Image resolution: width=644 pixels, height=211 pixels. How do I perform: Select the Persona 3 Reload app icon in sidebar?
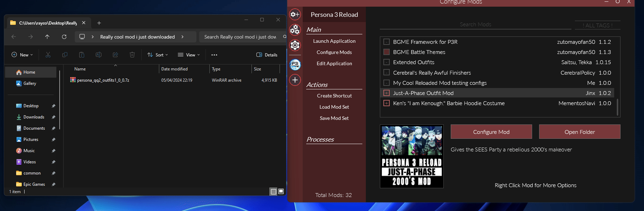[x=295, y=64]
